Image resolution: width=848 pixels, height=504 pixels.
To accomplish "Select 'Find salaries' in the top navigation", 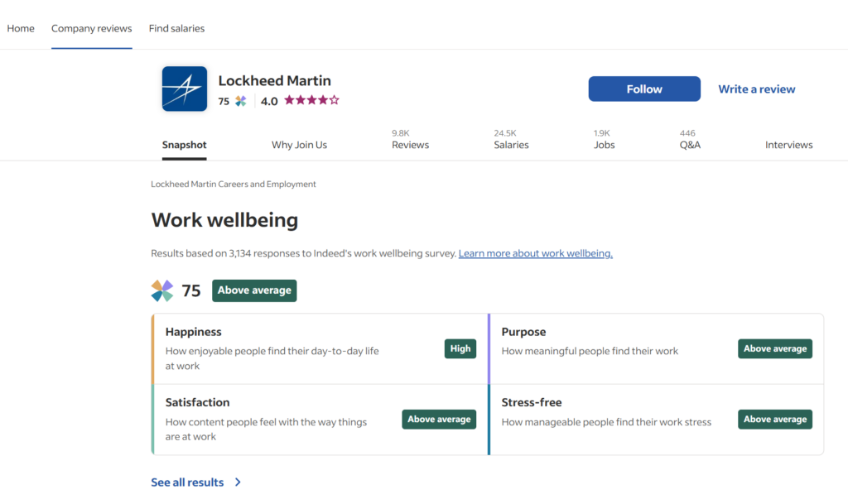I will pyautogui.click(x=176, y=27).
